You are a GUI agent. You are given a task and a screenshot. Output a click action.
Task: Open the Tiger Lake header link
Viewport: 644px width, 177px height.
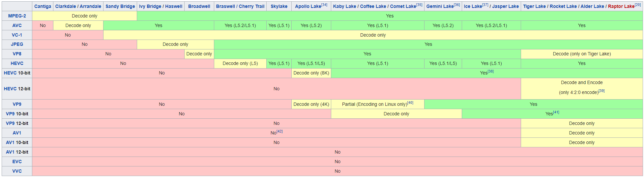pyautogui.click(x=534, y=6)
